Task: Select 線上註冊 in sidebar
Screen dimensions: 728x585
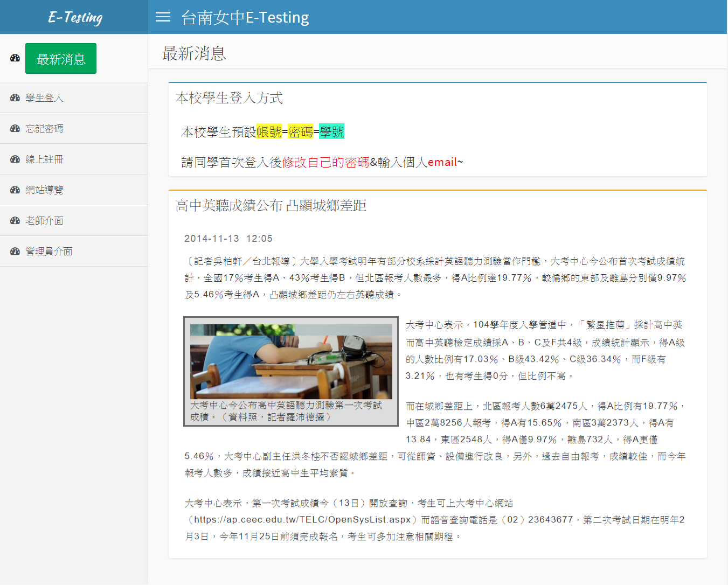Action: click(74, 159)
